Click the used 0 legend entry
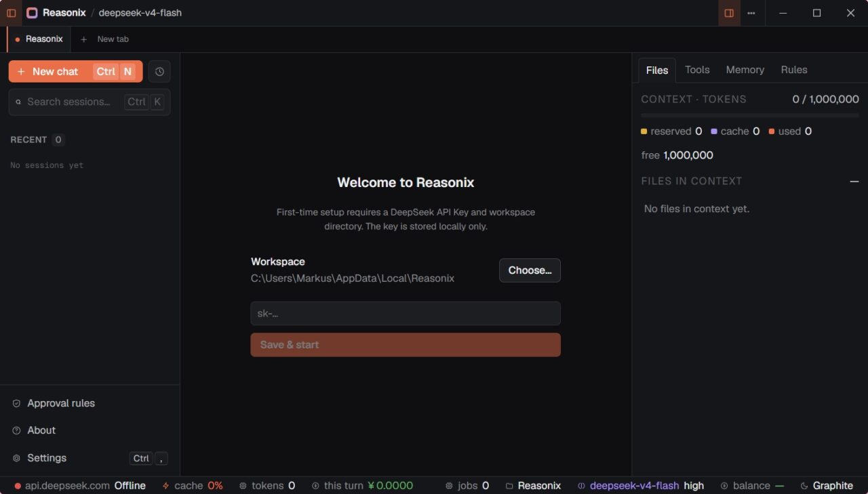868x494 pixels. [x=790, y=131]
